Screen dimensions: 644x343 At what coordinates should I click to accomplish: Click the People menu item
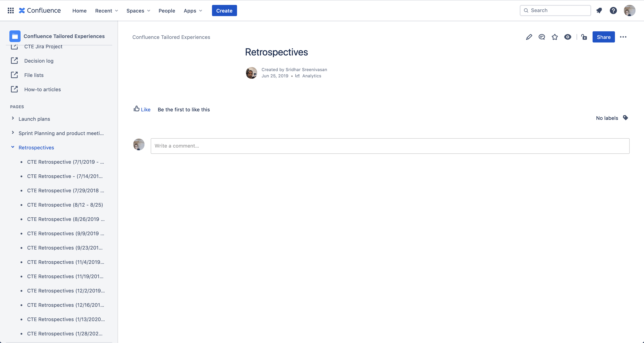pyautogui.click(x=167, y=10)
